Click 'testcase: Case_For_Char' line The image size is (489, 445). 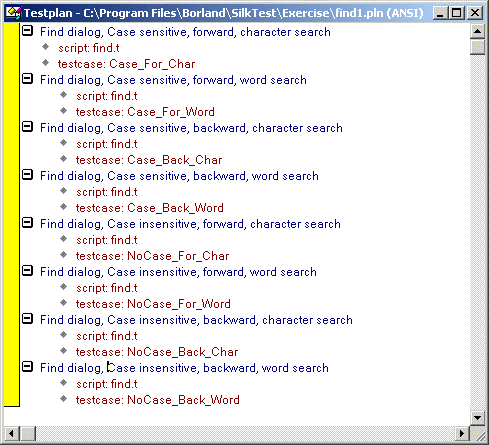tap(127, 64)
